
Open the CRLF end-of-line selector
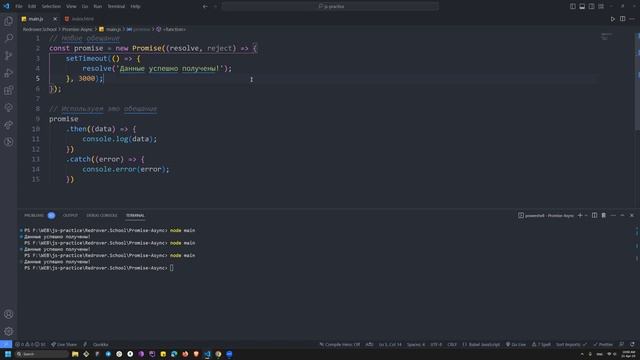pos(452,344)
